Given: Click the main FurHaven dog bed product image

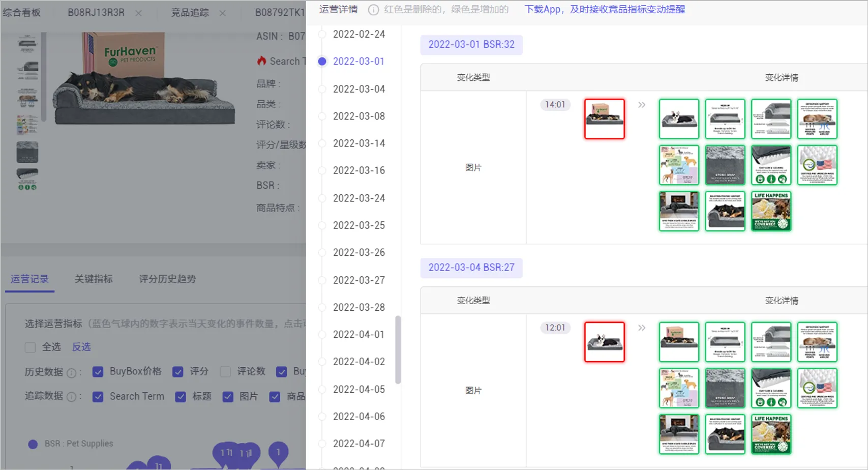Looking at the screenshot, I should tap(144, 79).
